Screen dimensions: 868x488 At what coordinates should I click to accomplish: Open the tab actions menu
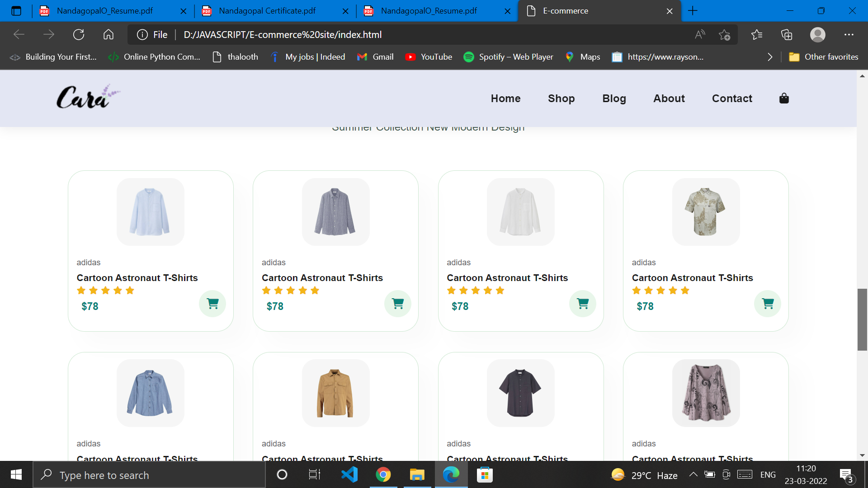(x=16, y=11)
